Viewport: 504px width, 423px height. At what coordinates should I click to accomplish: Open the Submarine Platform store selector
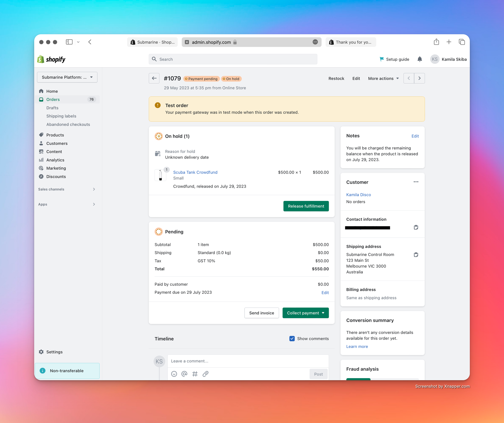[67, 77]
